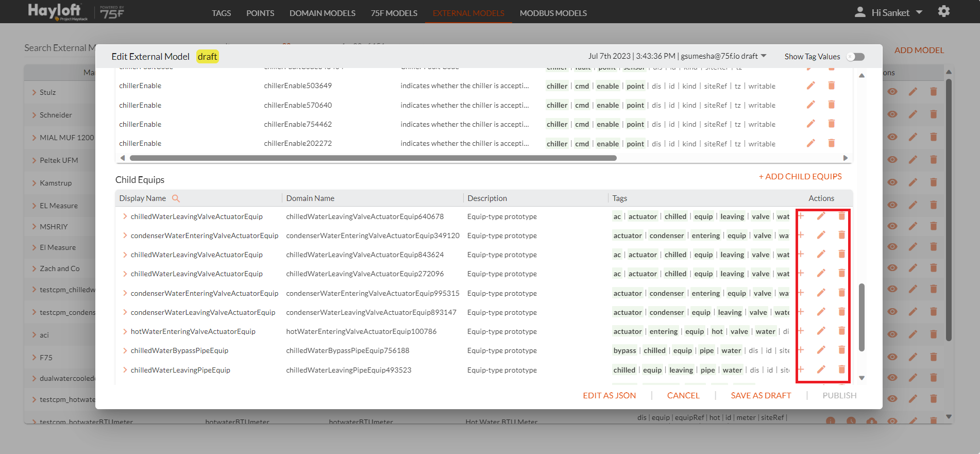Delete child equip chilledWaterLeavingValveActuatorEquip640678

point(841,216)
